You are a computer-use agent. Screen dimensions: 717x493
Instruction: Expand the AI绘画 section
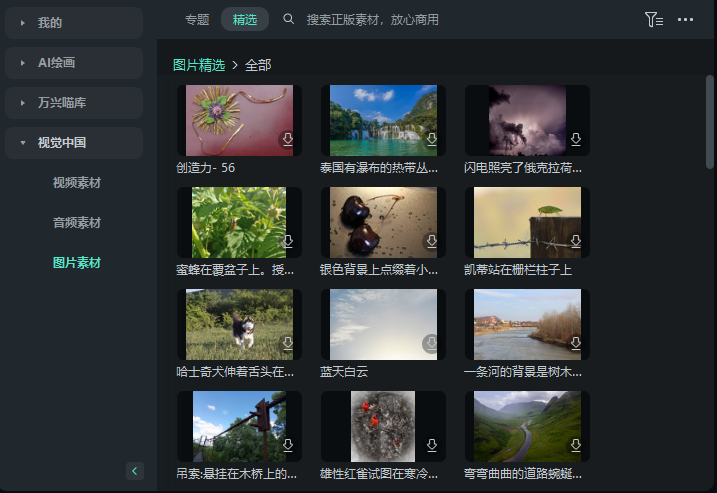click(x=74, y=63)
